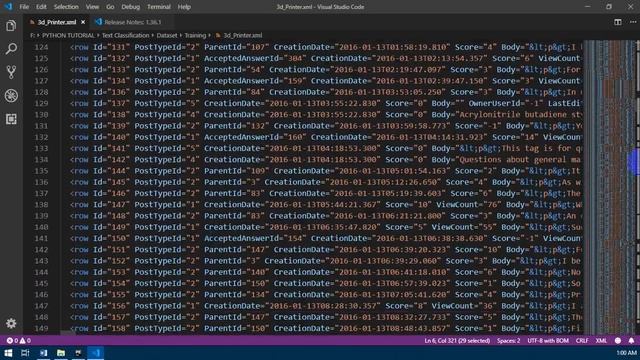Click line number 133 in the gutter

[x=41, y=149]
